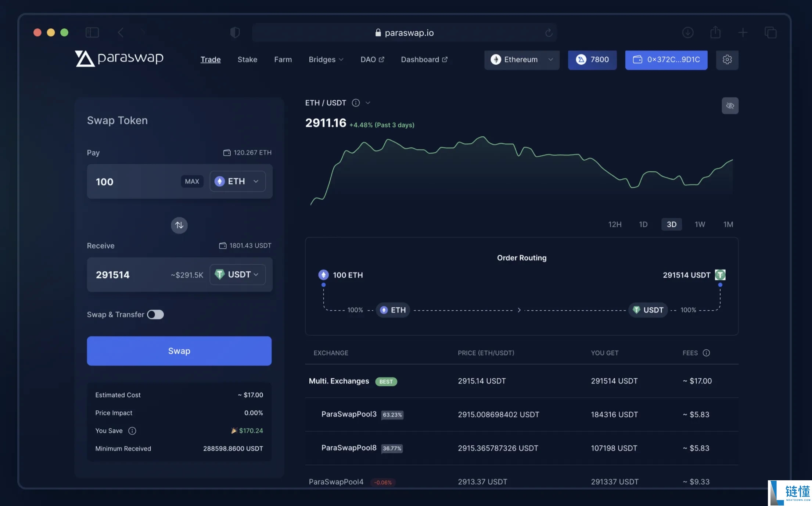
Task: Click the Pay wallet balance icon
Action: click(x=227, y=153)
